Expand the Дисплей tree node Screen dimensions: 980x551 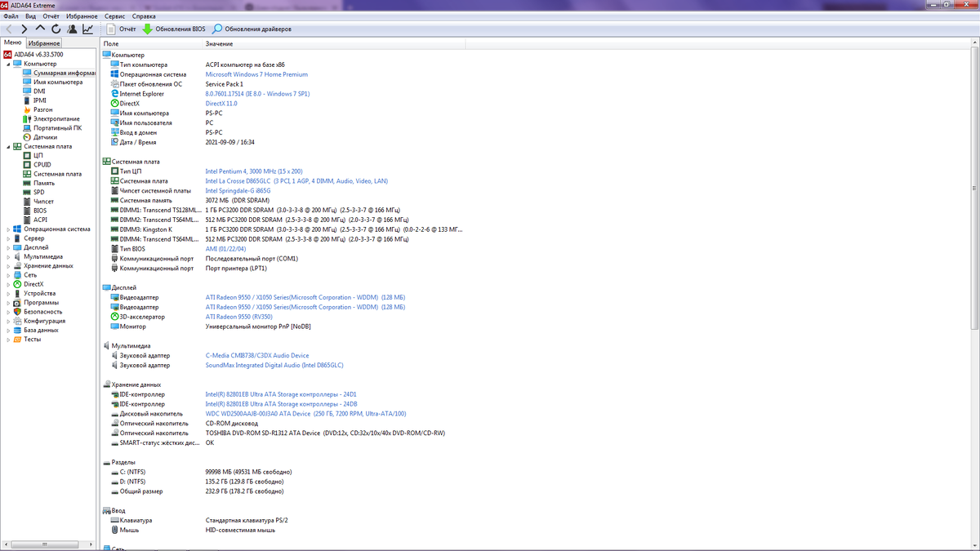coord(8,247)
